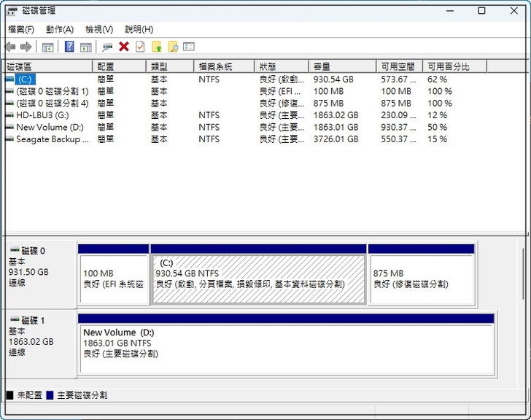The width and height of the screenshot is (531, 420).
Task: Click the yellow page green arrow icon
Action: click(x=157, y=47)
